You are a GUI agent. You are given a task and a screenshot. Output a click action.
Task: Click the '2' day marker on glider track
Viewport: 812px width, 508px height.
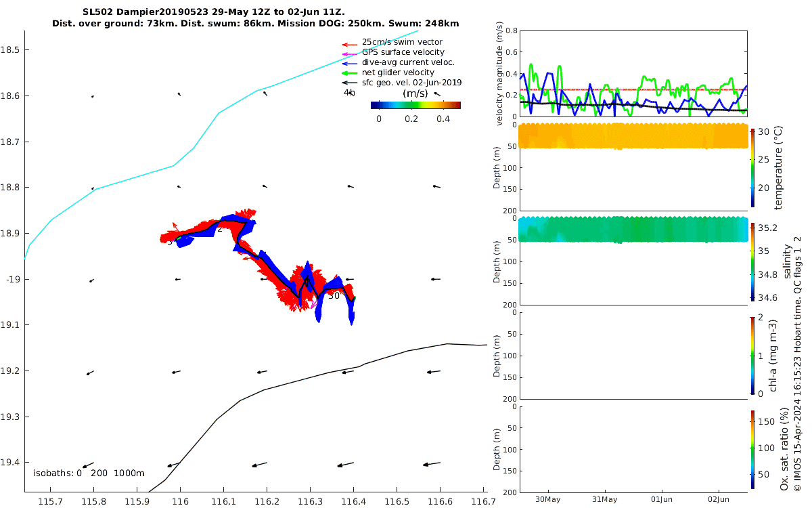click(220, 229)
